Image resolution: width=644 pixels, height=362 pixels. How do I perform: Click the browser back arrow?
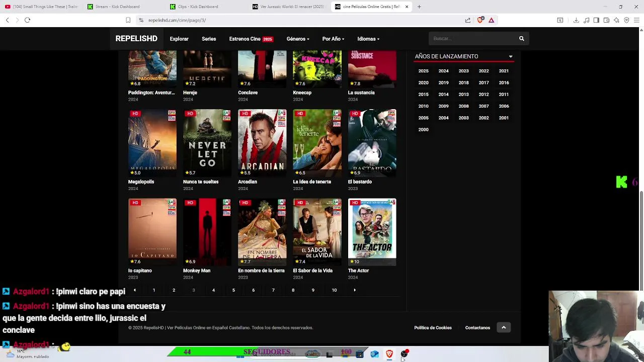8,20
